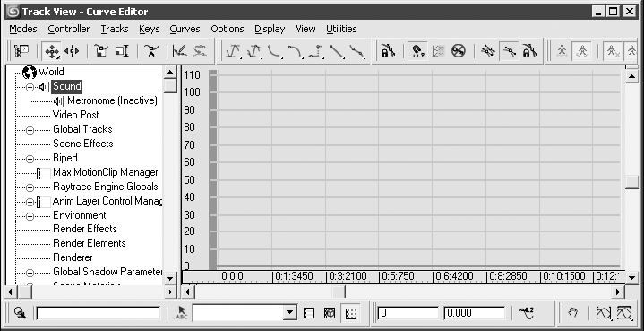Select the Metronome (Inactive) track
This screenshot has width=644, height=331.
click(x=112, y=100)
